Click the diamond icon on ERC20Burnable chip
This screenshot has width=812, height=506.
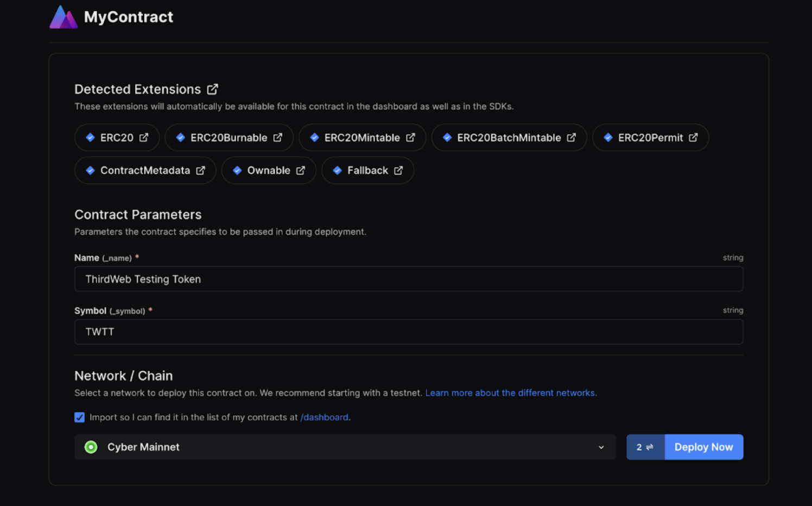pyautogui.click(x=181, y=138)
